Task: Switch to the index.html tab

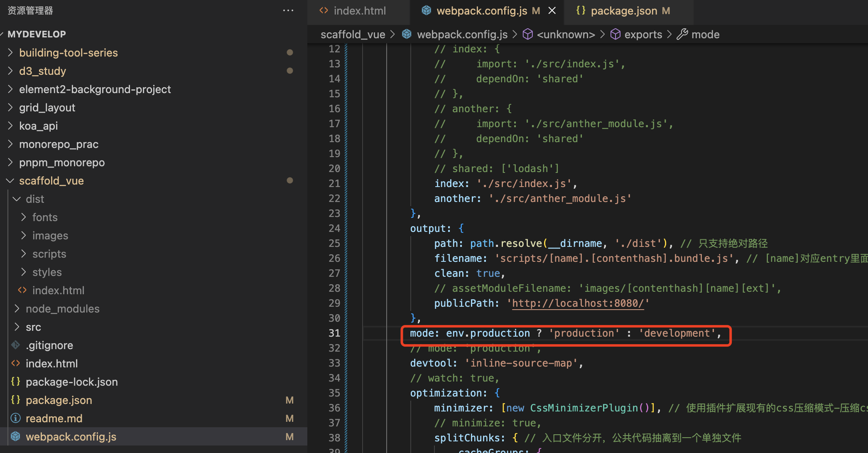Action: (360, 10)
